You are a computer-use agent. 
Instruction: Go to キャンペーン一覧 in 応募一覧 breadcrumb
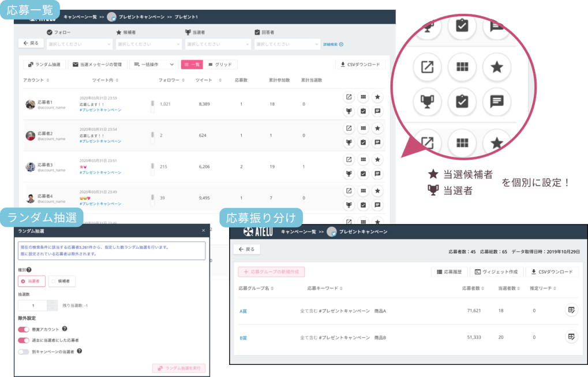point(80,17)
